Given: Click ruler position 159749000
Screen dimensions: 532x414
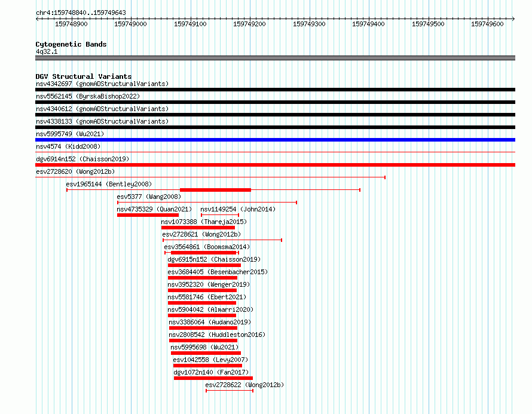Looking at the screenshot, I should (x=131, y=24).
